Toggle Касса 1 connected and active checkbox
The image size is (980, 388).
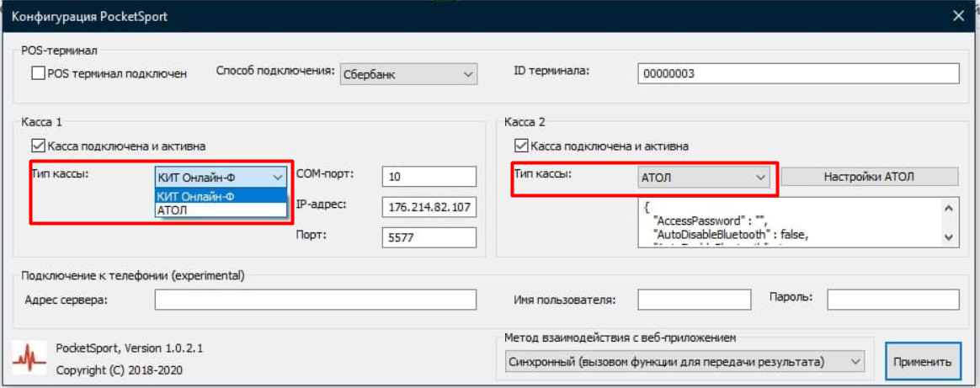[38, 146]
